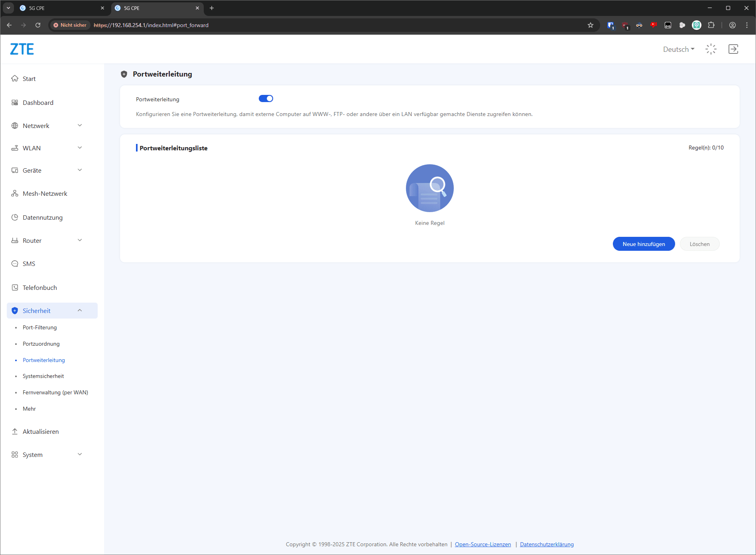756x555 pixels.
Task: Open the Datenschutzerklärung link
Action: coord(547,544)
